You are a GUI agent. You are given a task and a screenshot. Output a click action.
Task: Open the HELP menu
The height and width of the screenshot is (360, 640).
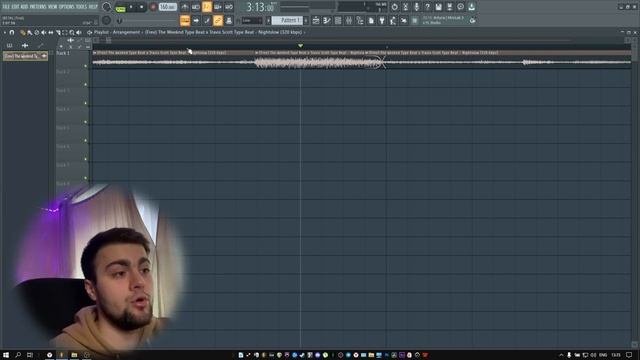(93, 7)
